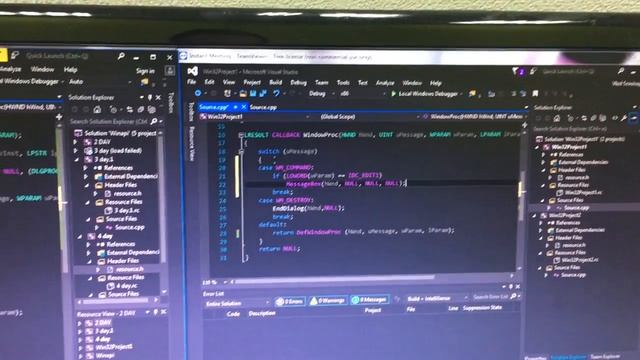
Task: Click the Visual Studio logo icon
Action: 193,71
